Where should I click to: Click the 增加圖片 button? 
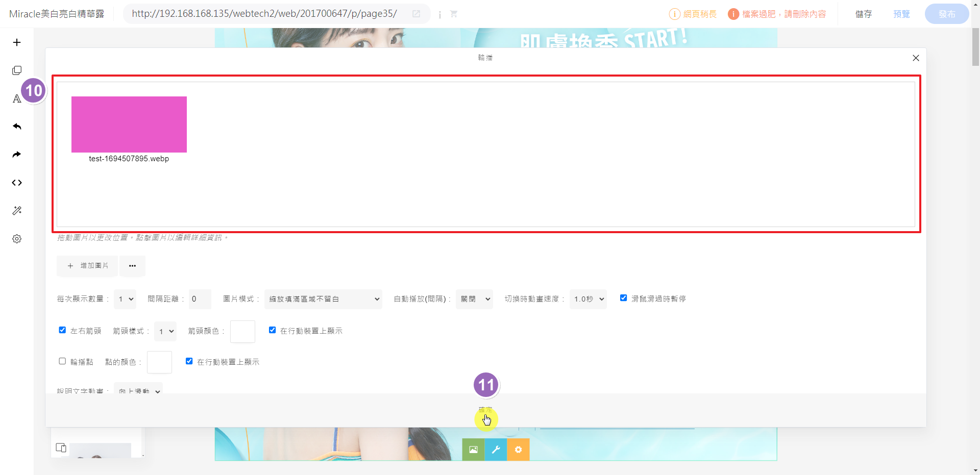87,266
